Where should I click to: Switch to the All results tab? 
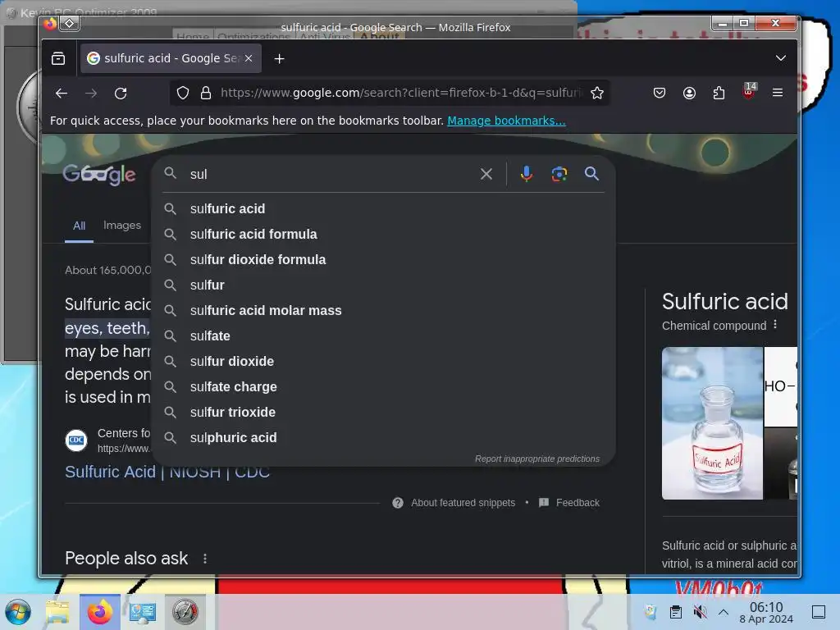(80, 226)
